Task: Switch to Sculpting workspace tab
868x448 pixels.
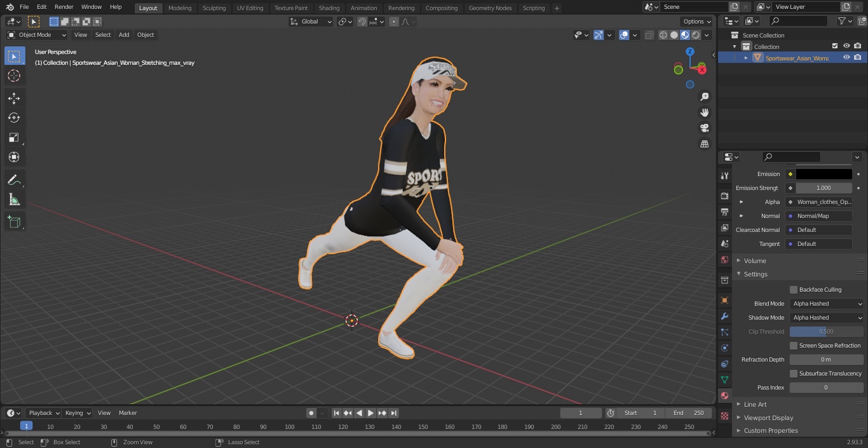Action: click(214, 8)
